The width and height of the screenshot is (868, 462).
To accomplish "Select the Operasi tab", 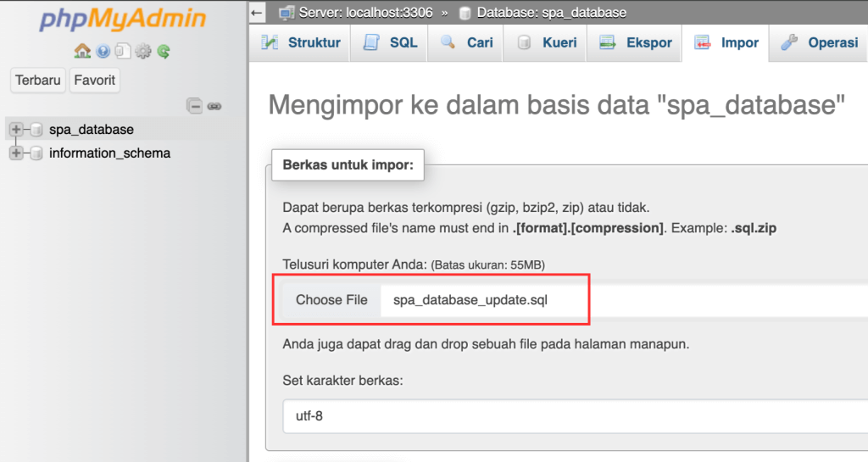I will [821, 43].
